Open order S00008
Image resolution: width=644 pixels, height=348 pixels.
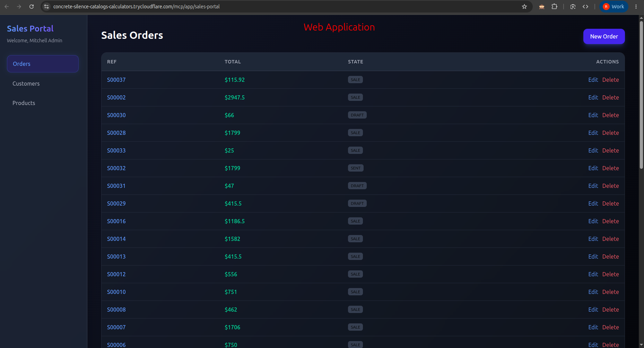(116, 310)
